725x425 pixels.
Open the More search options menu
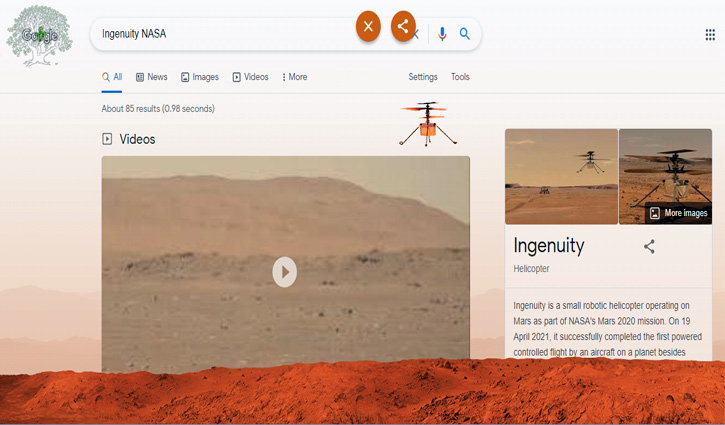295,77
